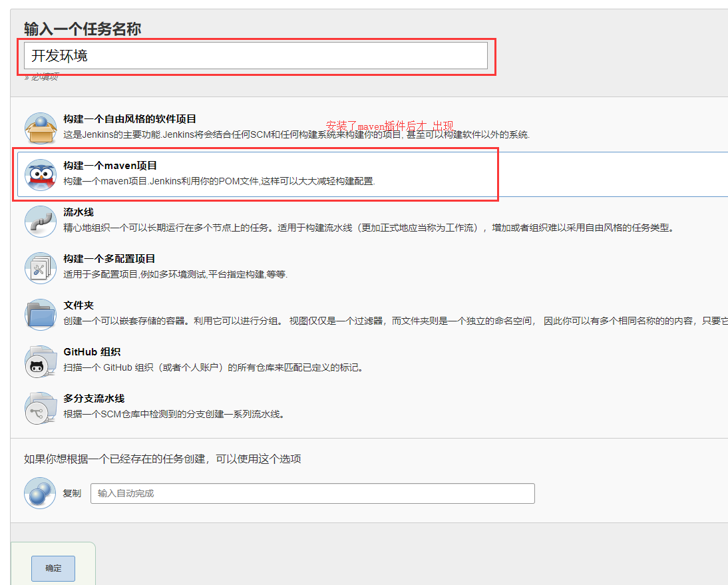Click the 输入一个任务名称 heading
Viewport: 728px width, 585px height.
coord(83,29)
